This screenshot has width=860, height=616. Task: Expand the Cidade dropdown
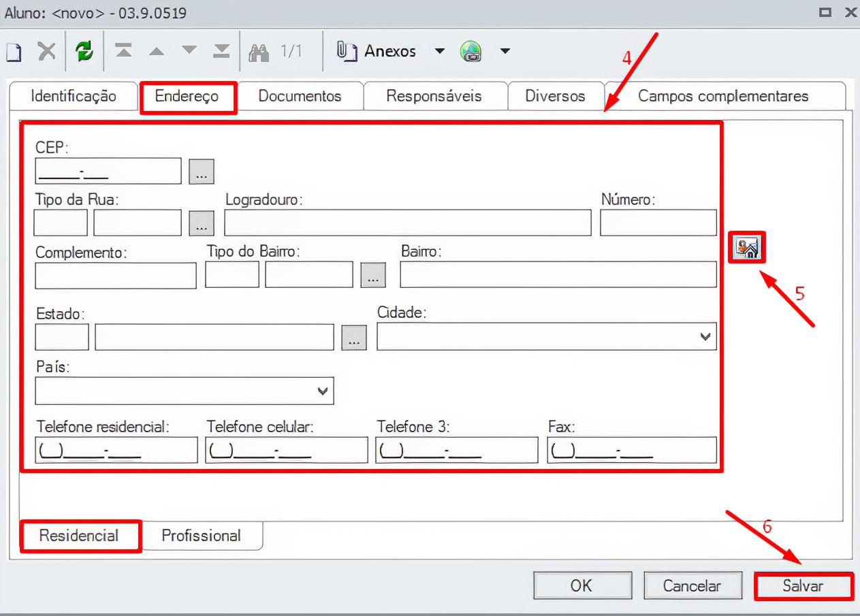pos(705,336)
